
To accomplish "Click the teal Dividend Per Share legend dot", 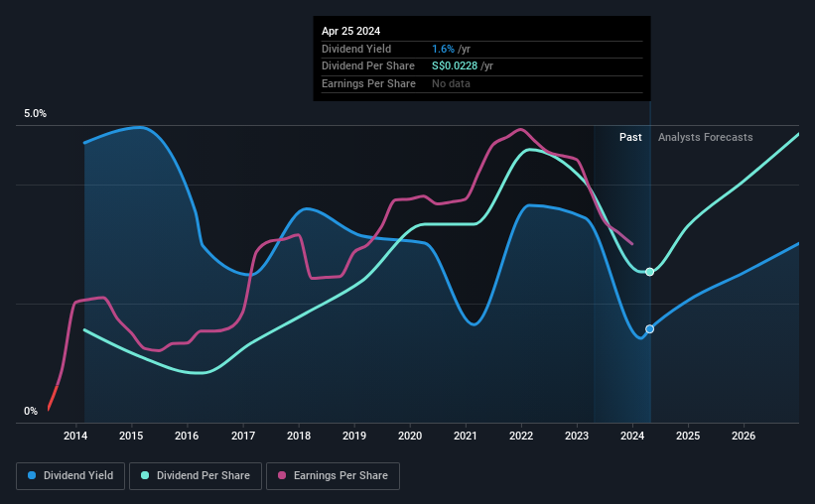I will [x=145, y=475].
